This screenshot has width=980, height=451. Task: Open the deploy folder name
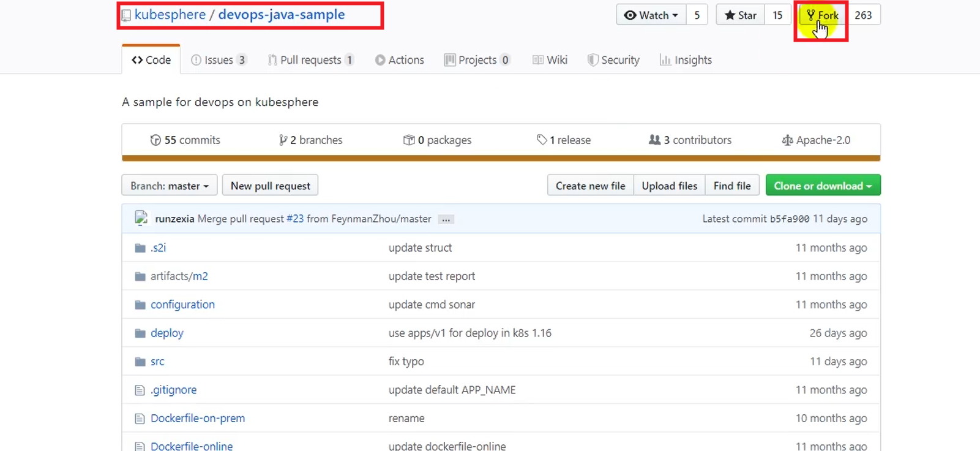click(x=167, y=333)
